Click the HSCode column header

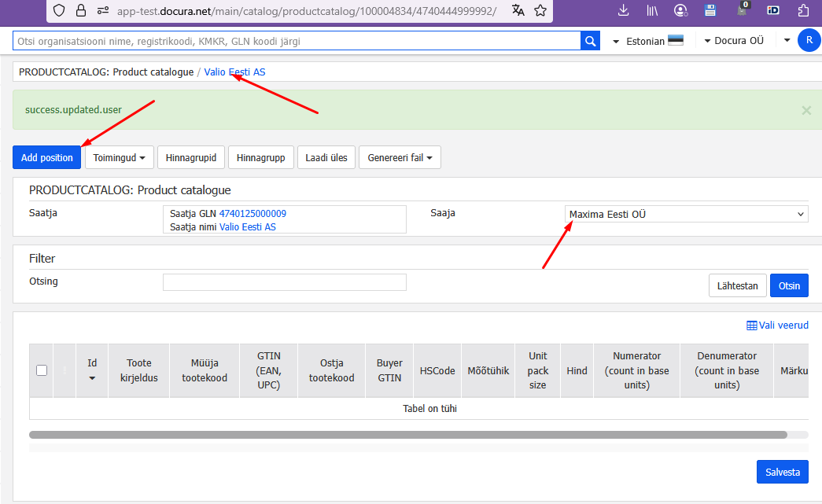point(437,370)
